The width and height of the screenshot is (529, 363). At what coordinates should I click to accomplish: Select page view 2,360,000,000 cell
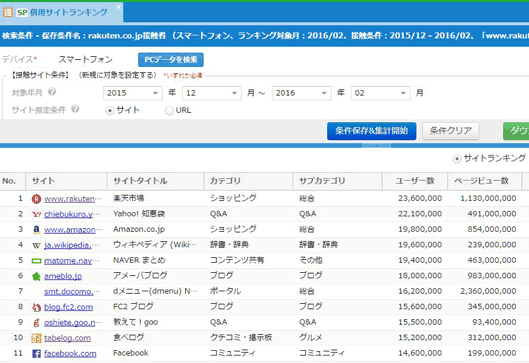pyautogui.click(x=488, y=291)
